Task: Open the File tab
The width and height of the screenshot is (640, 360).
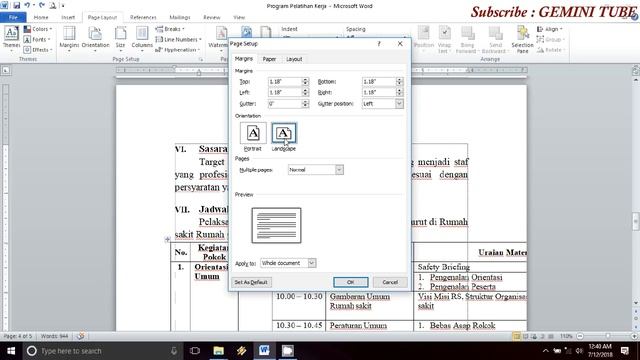Action: [x=13, y=17]
